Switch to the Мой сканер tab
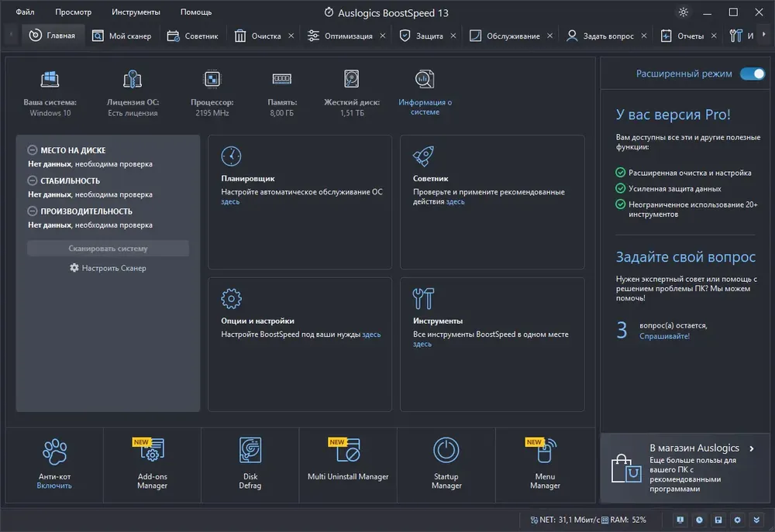 (x=122, y=36)
